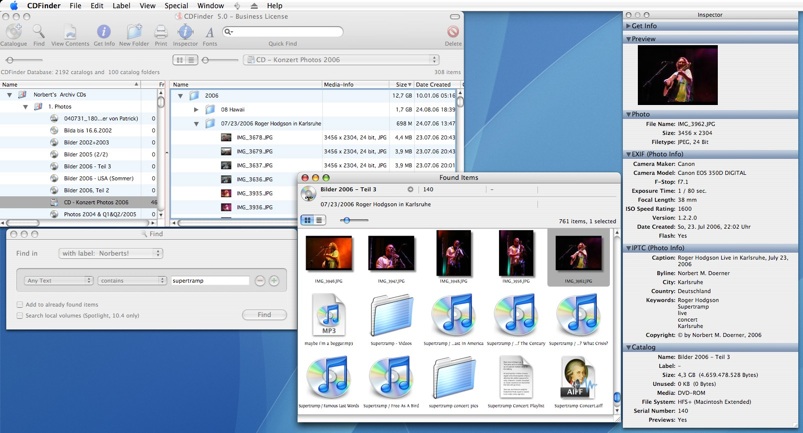Open the contains dropdown
803x433 pixels.
[x=132, y=280]
